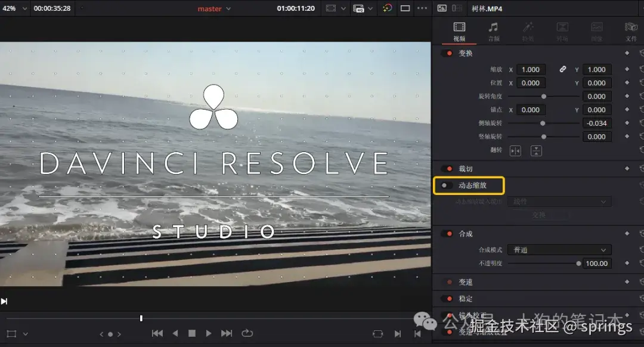Click the 侧轴旋转 -0.034 value field
Viewport: 644px width, 347px height.
pos(597,123)
